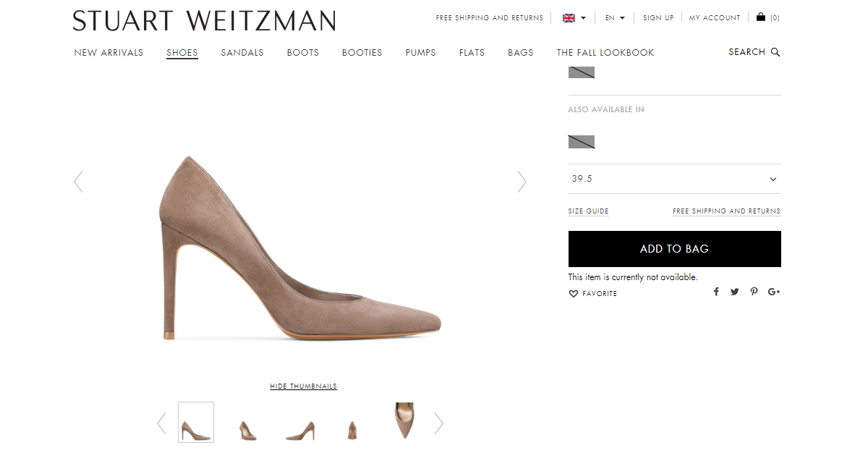
Task: Share the pump on Twitter
Action: tap(734, 291)
